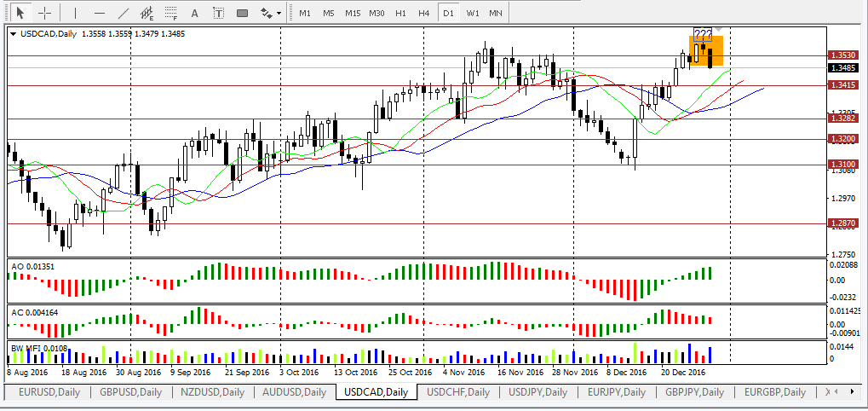This screenshot has width=868, height=411.
Task: Open the EURJPY,Daily chart tab
Action: [x=616, y=392]
